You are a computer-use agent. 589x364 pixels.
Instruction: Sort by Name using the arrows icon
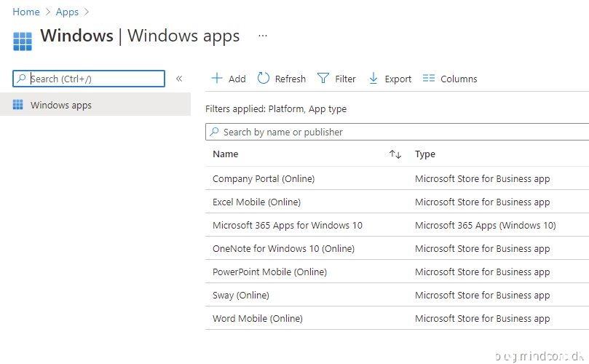point(395,154)
